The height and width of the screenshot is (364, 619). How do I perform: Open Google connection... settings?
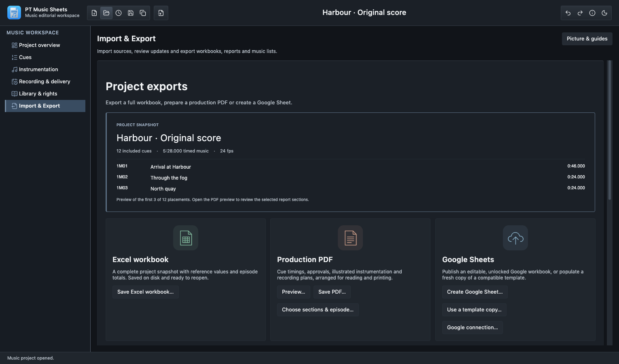point(473,328)
